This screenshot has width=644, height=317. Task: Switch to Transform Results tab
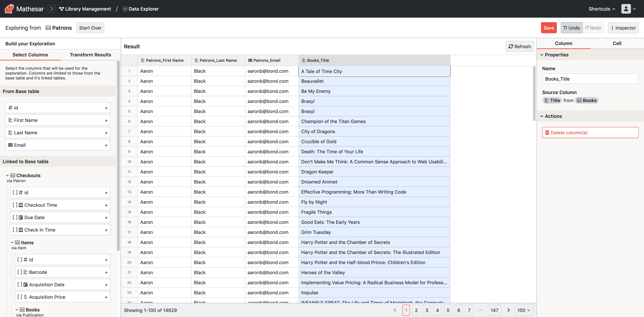(91, 55)
